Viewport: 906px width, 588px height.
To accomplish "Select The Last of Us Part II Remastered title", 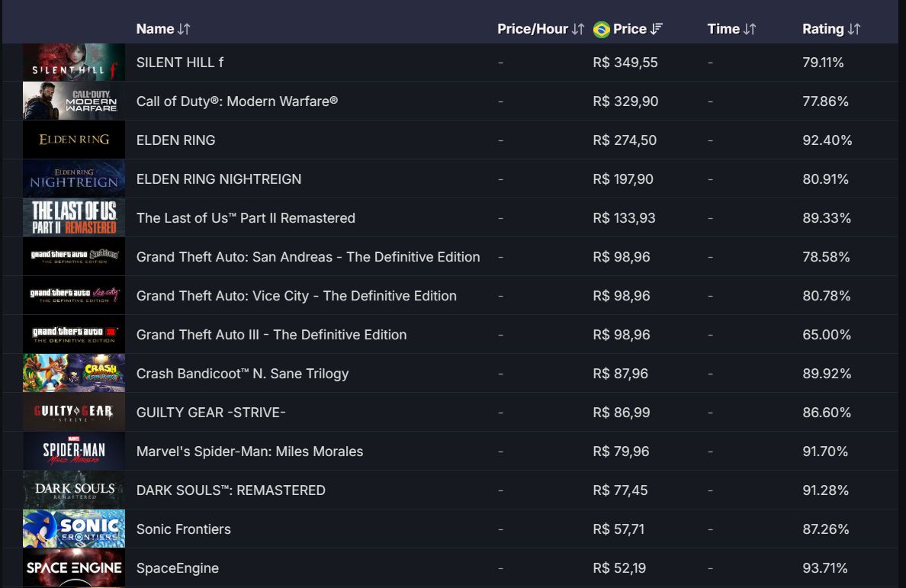I will click(246, 218).
